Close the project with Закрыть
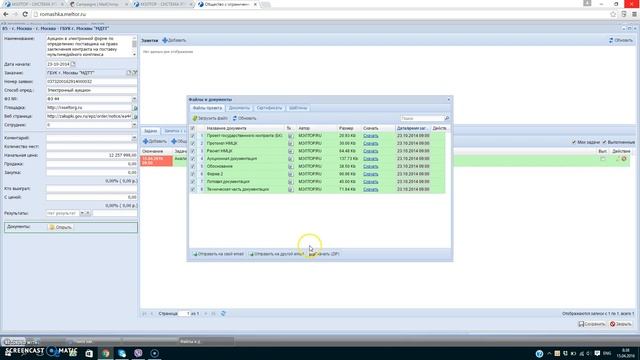Image resolution: width=640 pixels, height=360 pixels. [621, 324]
